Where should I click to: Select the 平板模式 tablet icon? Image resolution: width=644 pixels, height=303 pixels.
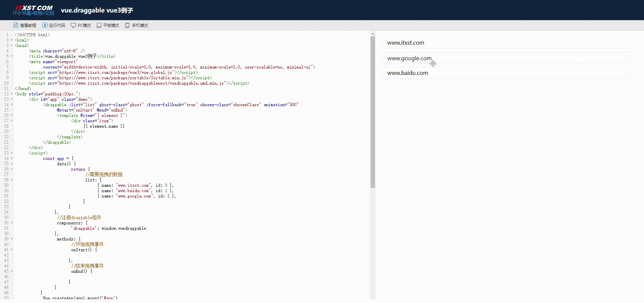(99, 25)
